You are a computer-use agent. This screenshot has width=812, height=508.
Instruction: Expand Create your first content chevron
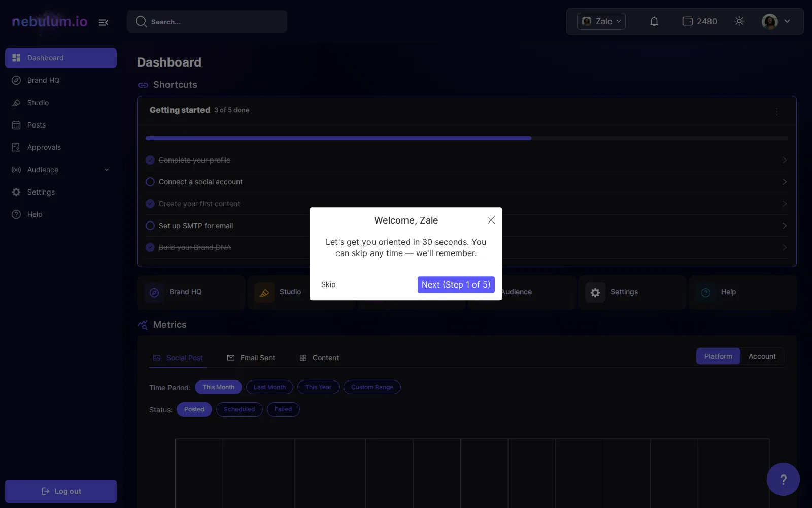[x=785, y=204]
